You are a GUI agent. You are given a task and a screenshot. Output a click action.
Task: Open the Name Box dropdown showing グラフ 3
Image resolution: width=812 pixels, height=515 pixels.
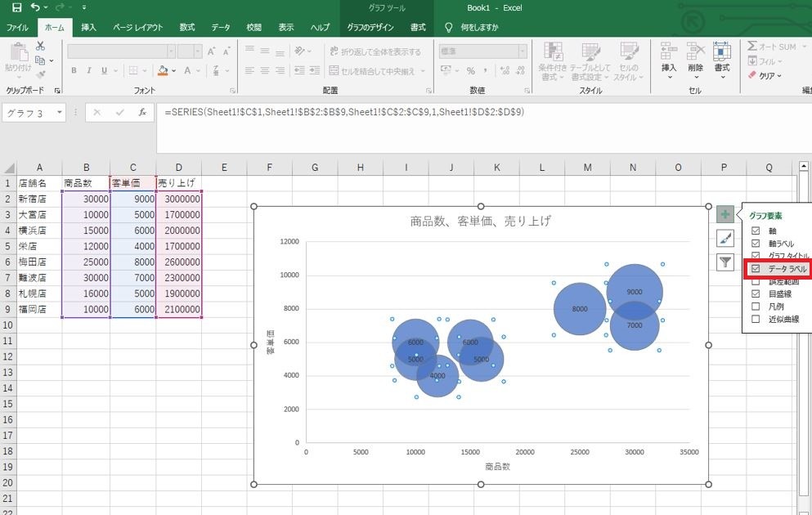60,112
